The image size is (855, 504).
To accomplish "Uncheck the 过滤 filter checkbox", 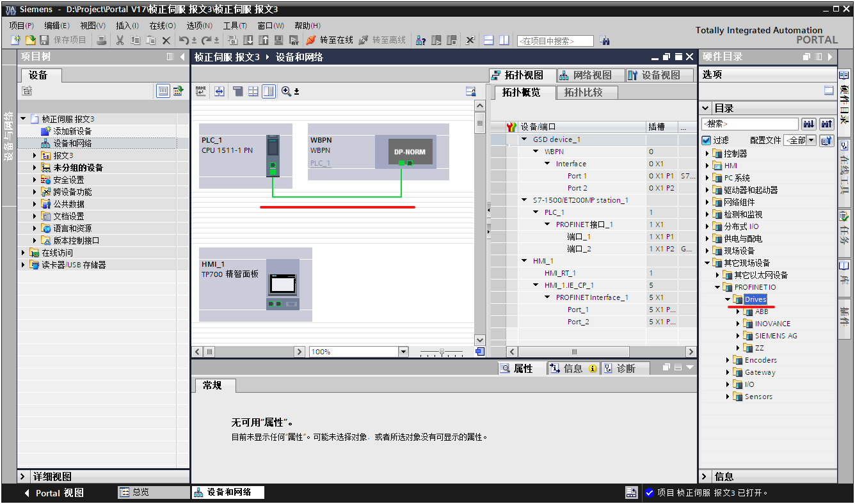I will (706, 140).
